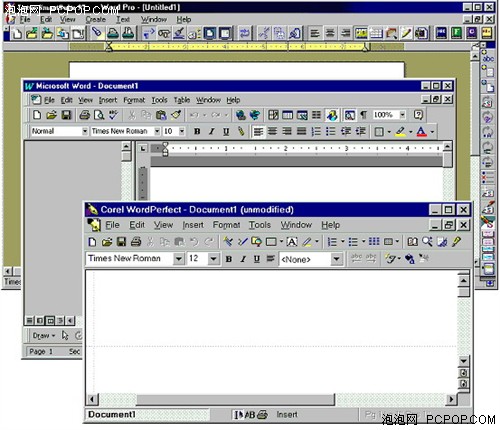
Task: Click vertical scroll down arrow in WordPerfect
Action: 463,361
